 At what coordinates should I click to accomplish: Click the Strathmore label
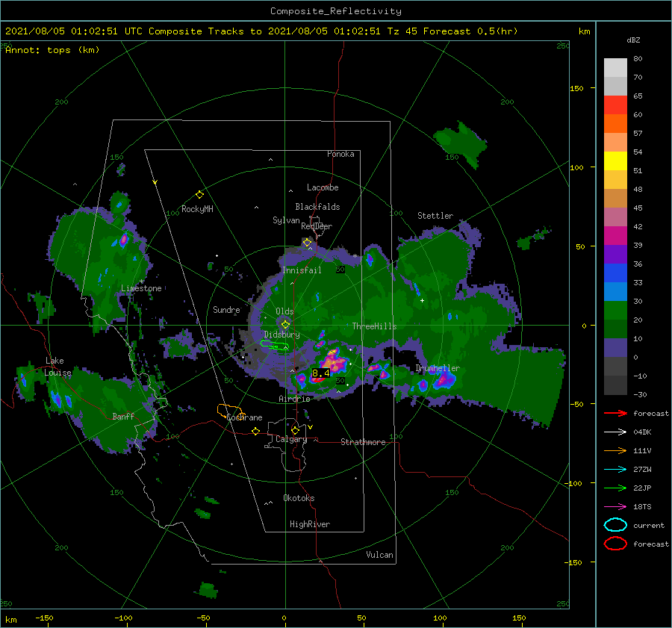point(363,442)
